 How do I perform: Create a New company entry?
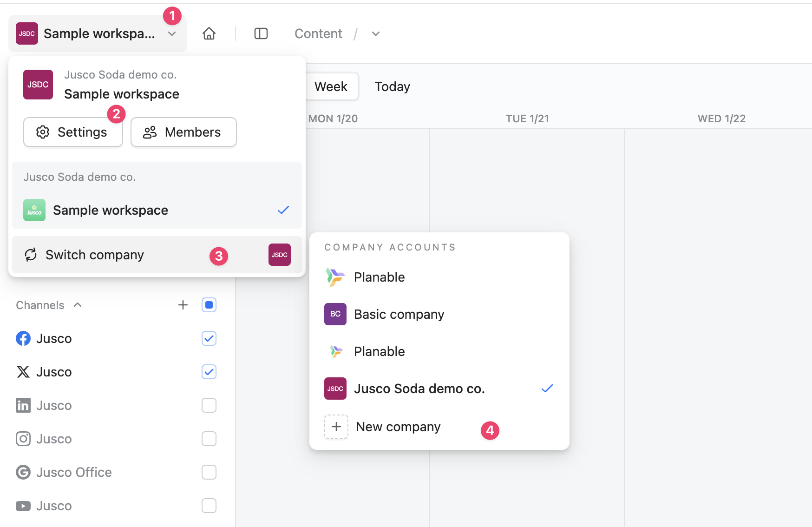398,427
